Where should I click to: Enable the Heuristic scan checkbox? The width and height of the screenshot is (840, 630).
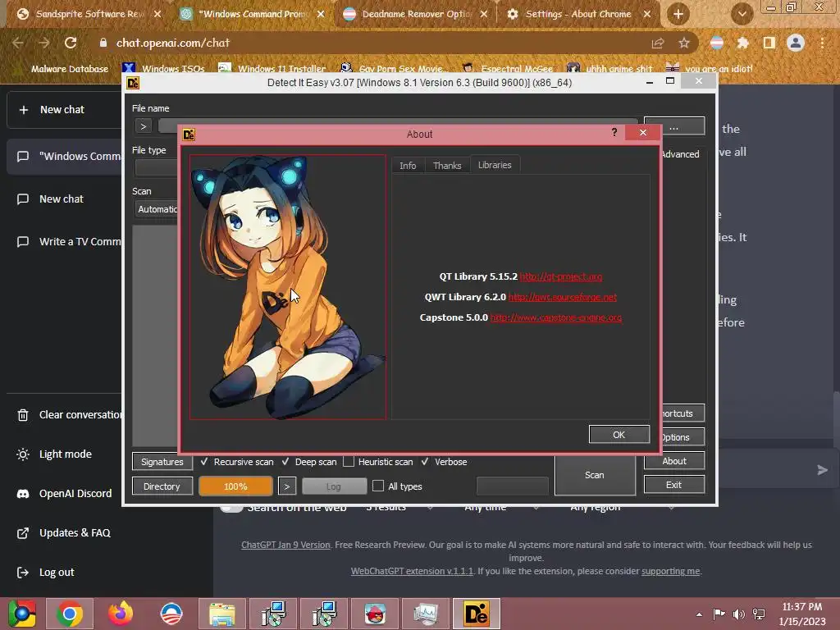pyautogui.click(x=378, y=462)
